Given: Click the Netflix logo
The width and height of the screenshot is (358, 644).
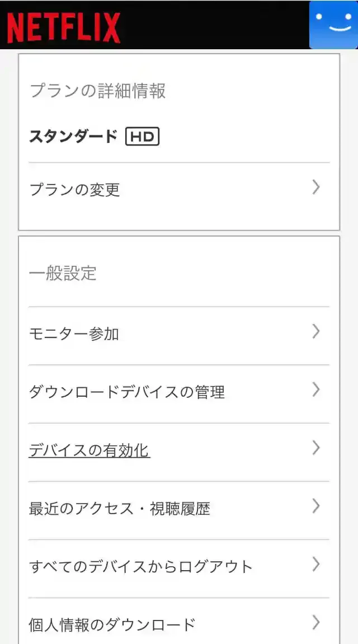Looking at the screenshot, I should [63, 25].
